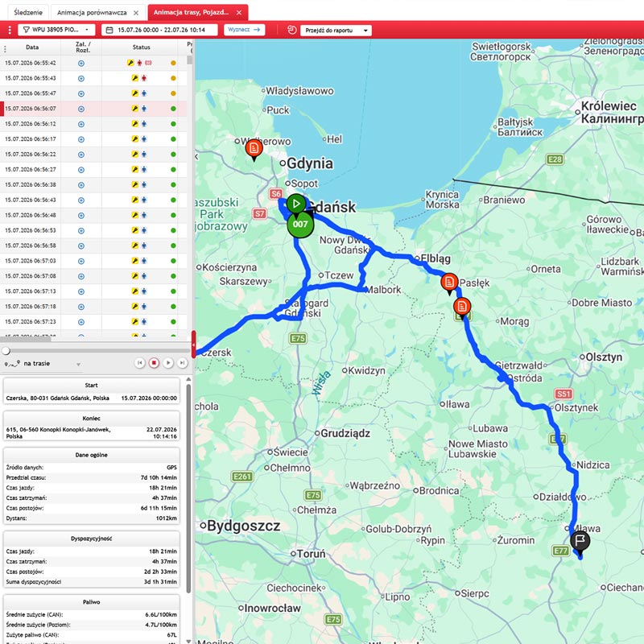This screenshot has width=644, height=644.
Task: Sort by the Data column header
Action: [32, 47]
